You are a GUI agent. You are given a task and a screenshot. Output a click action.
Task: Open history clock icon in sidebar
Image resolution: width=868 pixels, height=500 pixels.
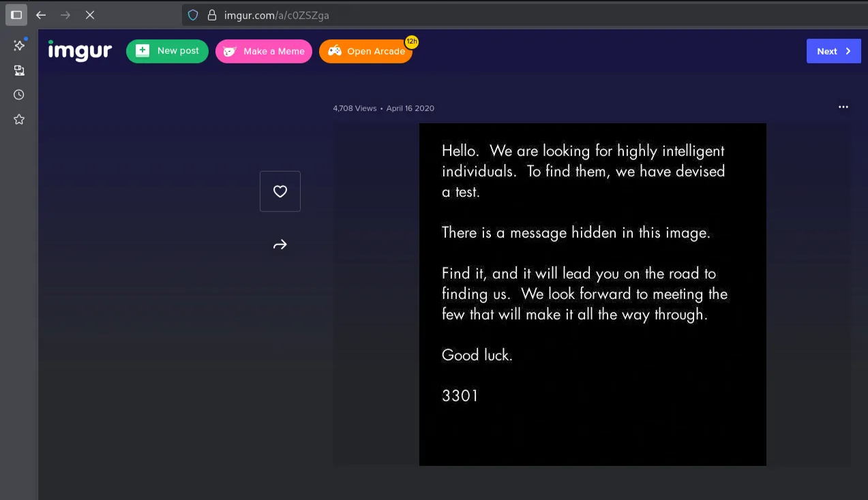pyautogui.click(x=19, y=95)
